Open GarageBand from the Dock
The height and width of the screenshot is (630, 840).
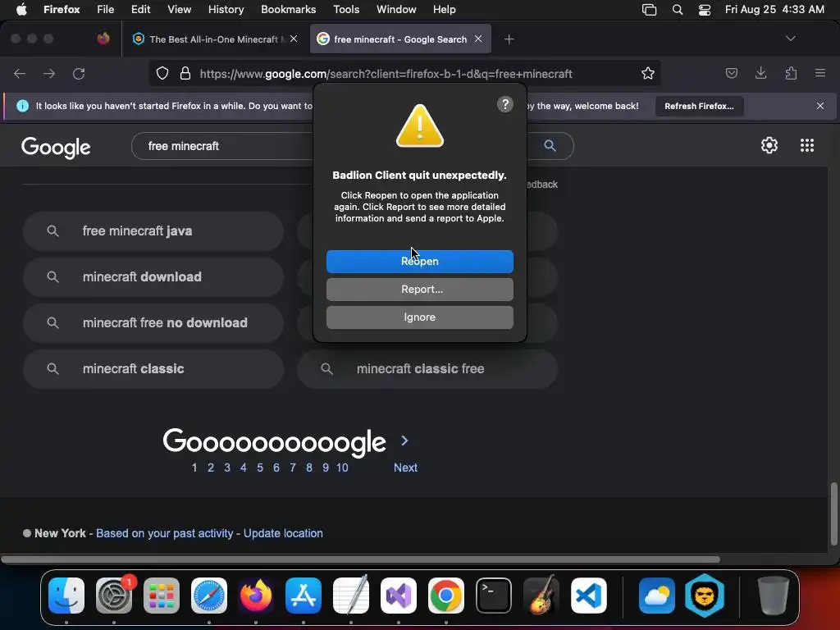click(541, 596)
